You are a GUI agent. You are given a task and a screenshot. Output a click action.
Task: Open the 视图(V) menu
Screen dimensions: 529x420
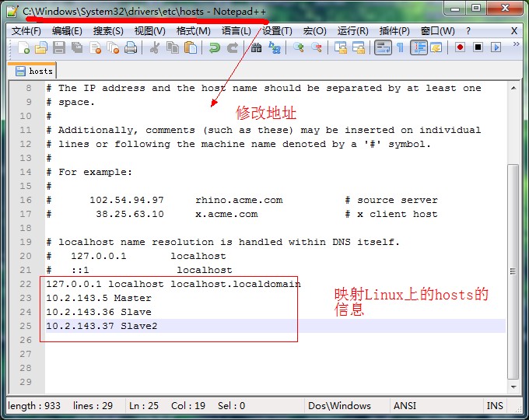pyautogui.click(x=150, y=31)
